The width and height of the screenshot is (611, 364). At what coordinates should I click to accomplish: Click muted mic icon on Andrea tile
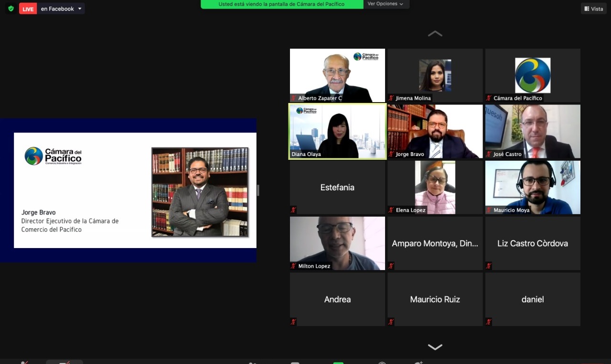(x=294, y=322)
